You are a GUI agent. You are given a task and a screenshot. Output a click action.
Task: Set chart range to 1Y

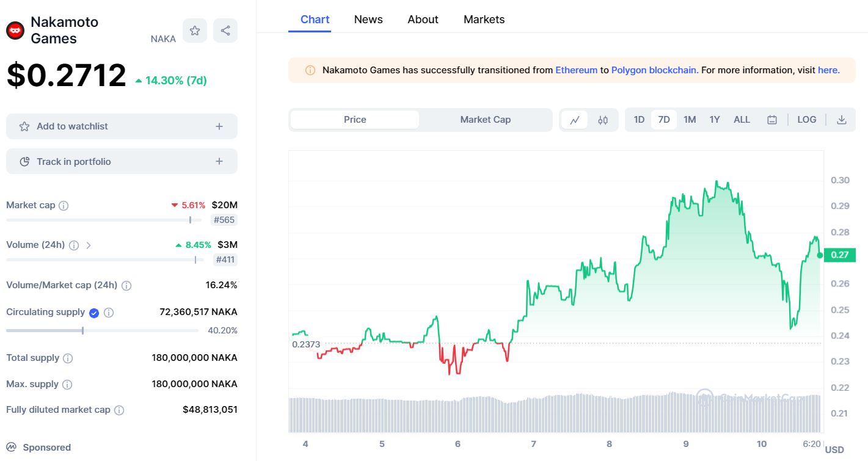[x=715, y=120]
